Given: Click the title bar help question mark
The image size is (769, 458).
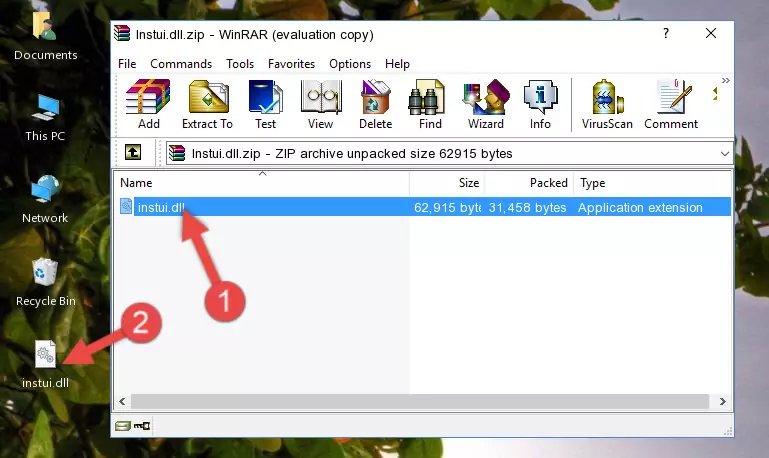Looking at the screenshot, I should tap(666, 33).
